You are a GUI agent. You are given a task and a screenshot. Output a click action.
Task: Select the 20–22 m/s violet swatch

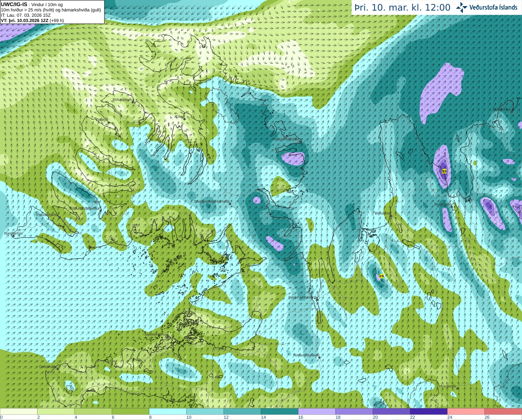(391, 411)
